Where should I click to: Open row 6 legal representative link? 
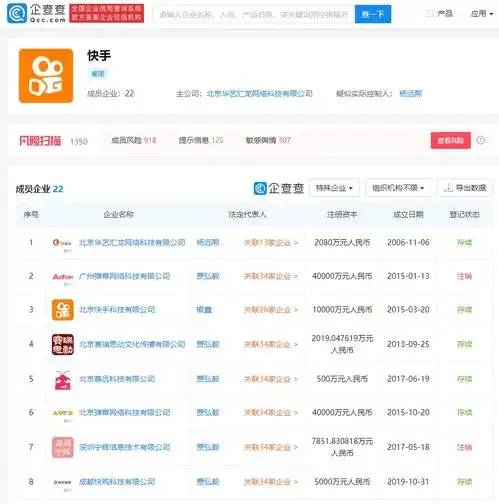208,413
